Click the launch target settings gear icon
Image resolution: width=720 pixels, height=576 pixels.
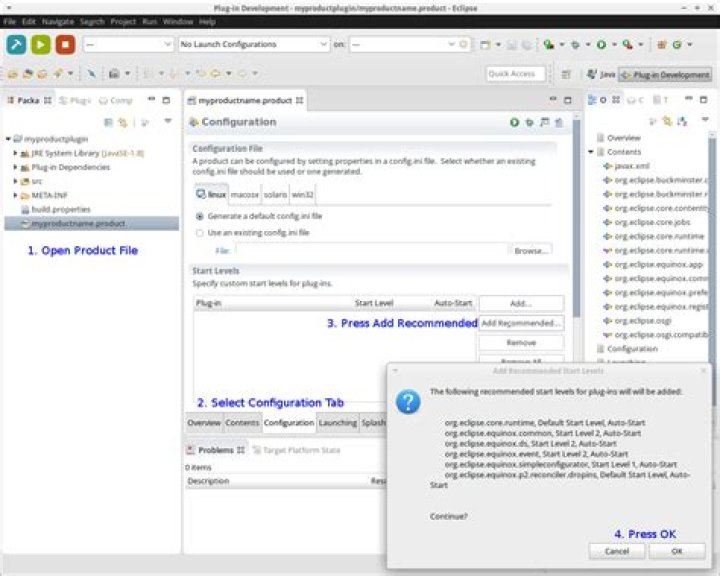[x=463, y=44]
